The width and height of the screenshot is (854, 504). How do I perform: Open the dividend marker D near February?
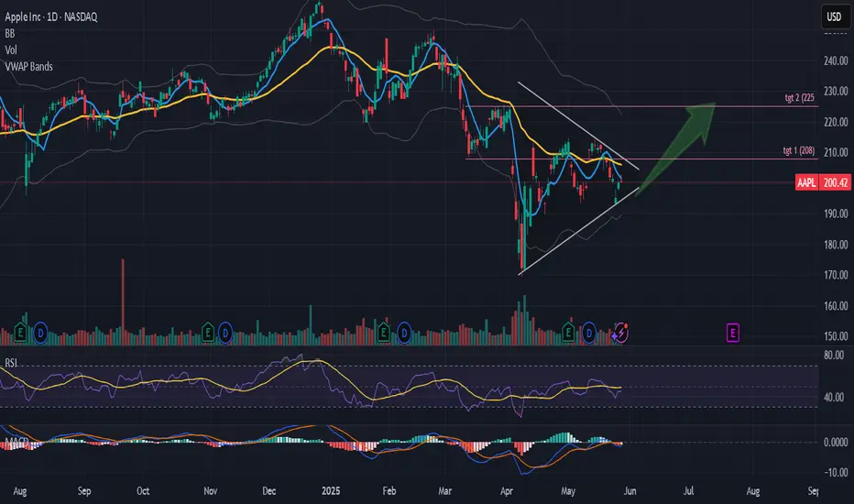(x=404, y=332)
